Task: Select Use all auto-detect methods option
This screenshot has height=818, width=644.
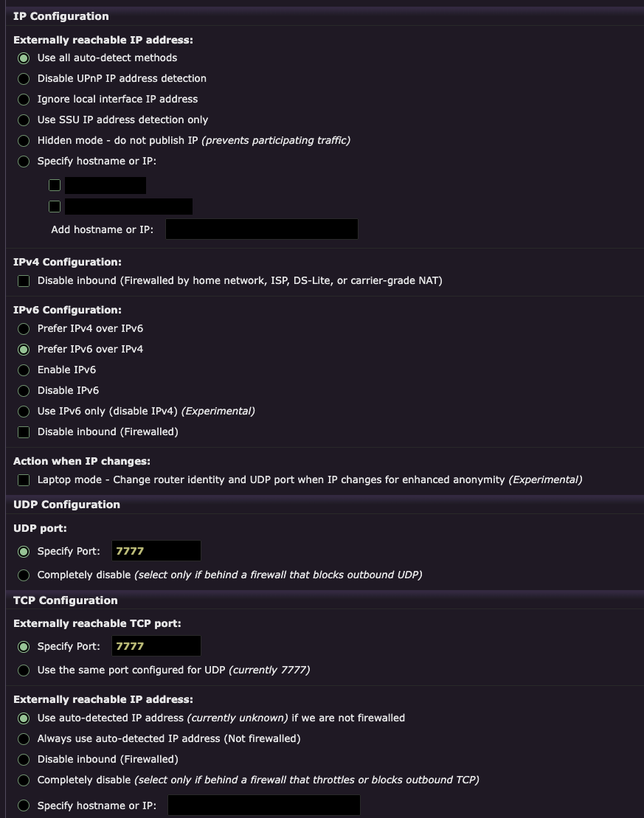Action: tap(24, 58)
